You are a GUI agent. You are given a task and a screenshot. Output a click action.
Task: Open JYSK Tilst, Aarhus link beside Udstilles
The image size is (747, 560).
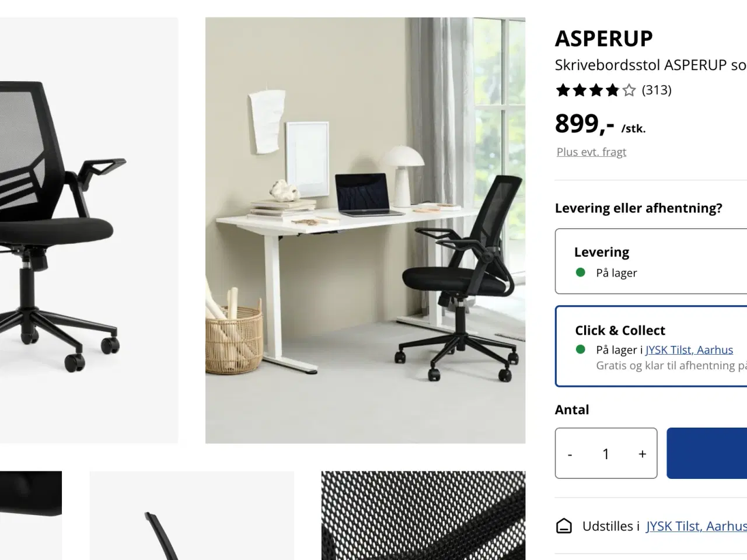tap(696, 526)
